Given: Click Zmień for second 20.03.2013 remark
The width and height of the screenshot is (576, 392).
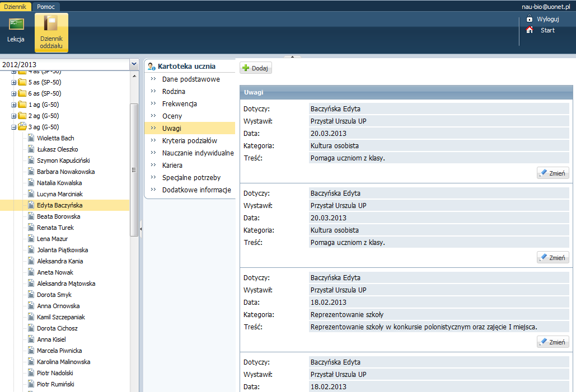Looking at the screenshot, I should click(x=553, y=257).
